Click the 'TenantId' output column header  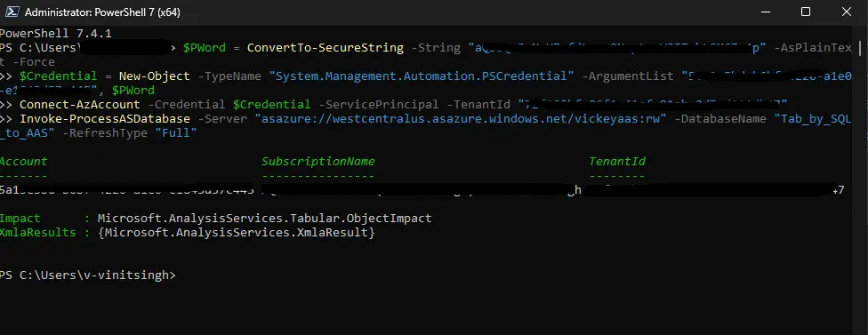pos(617,162)
